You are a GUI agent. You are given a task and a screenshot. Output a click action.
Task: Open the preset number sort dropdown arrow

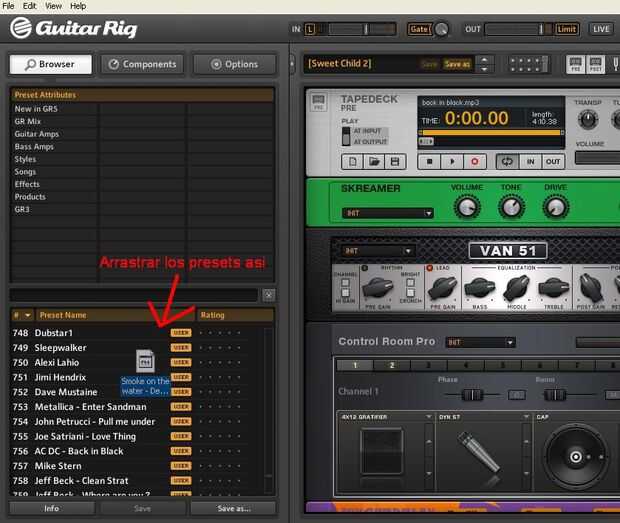27,315
